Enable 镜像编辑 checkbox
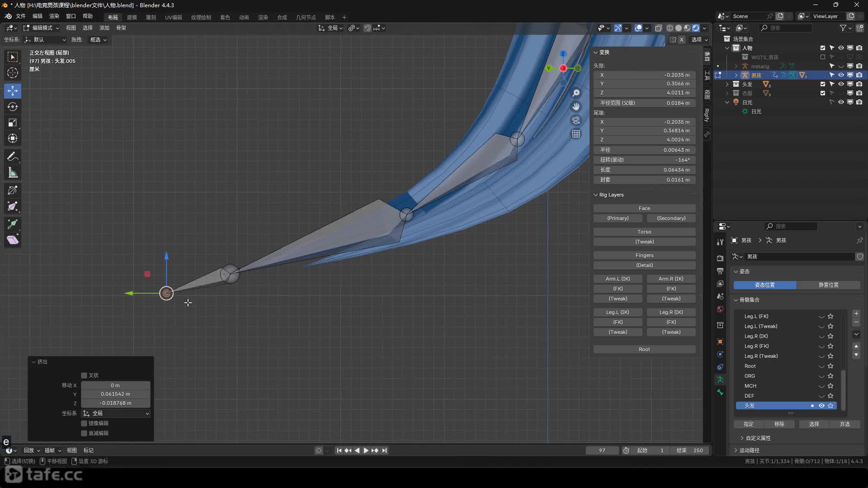This screenshot has height=488, width=868. click(x=84, y=423)
